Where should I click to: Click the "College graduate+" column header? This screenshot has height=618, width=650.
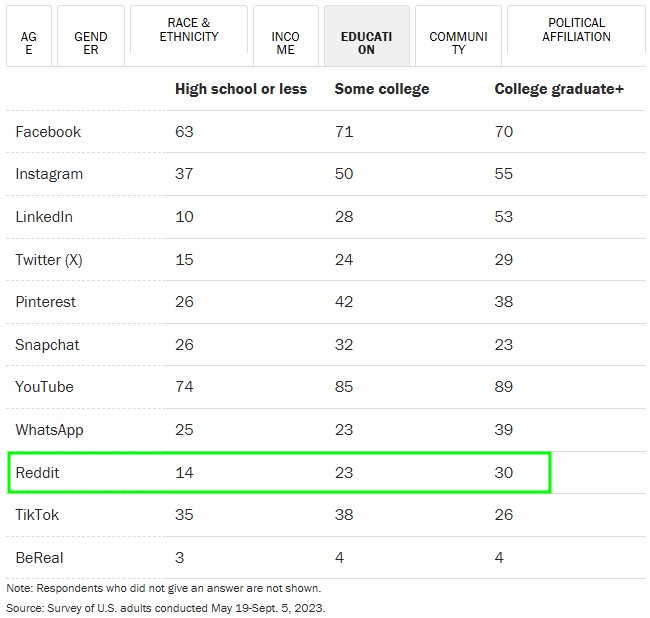pos(559,89)
